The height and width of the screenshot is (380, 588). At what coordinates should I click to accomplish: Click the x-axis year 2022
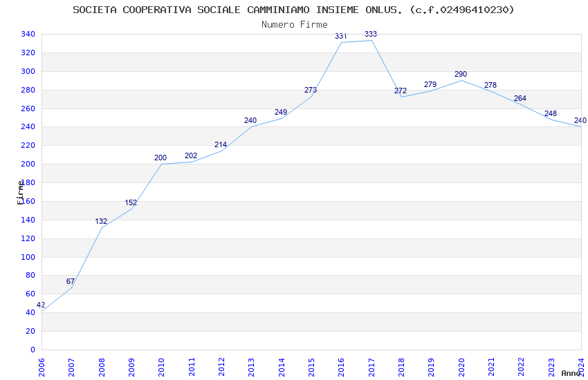(x=522, y=367)
